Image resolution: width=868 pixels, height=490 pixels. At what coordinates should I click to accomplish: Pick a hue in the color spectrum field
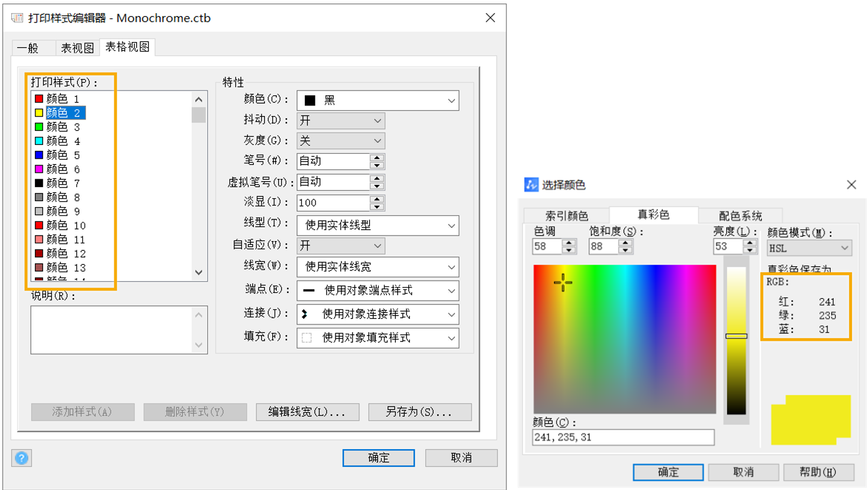(x=624, y=339)
